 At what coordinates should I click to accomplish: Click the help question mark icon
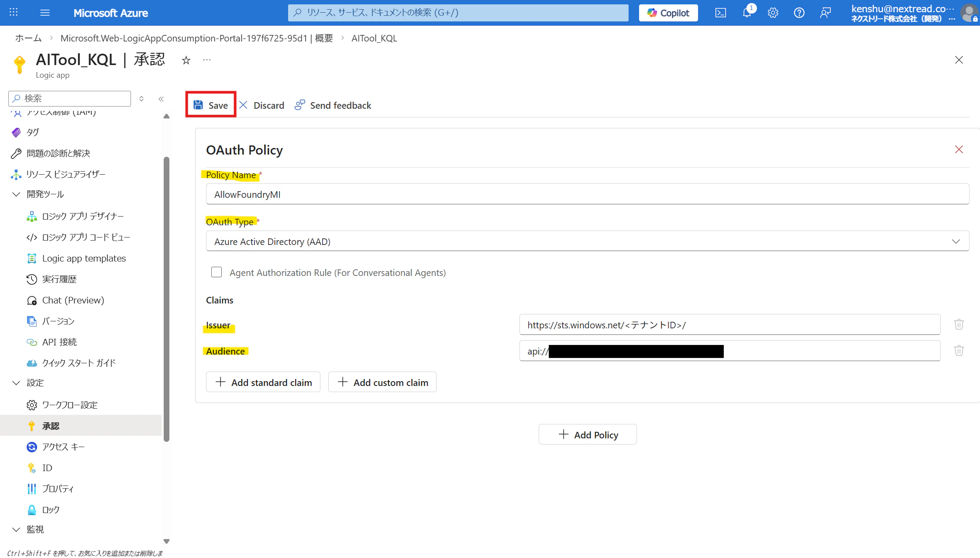pyautogui.click(x=799, y=13)
